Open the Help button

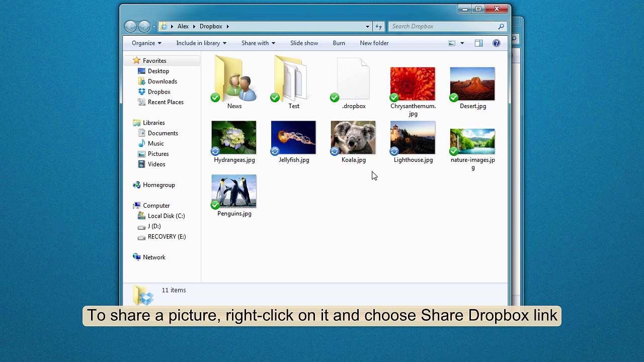(497, 43)
